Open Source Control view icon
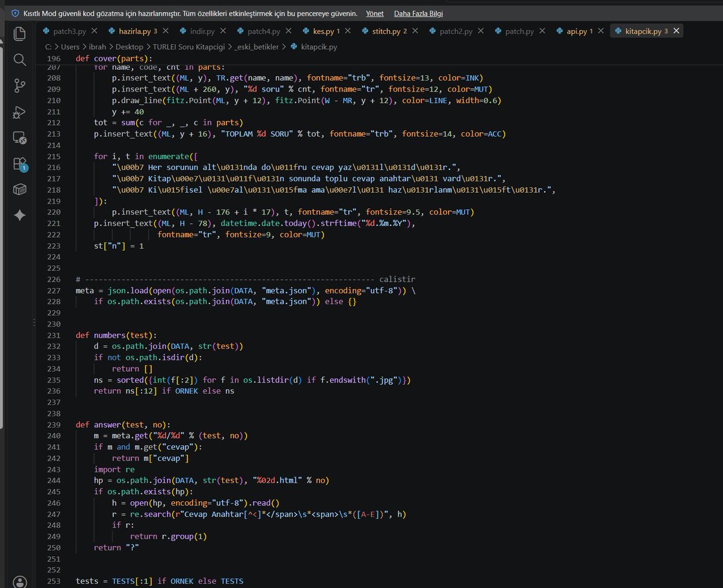 click(19, 86)
